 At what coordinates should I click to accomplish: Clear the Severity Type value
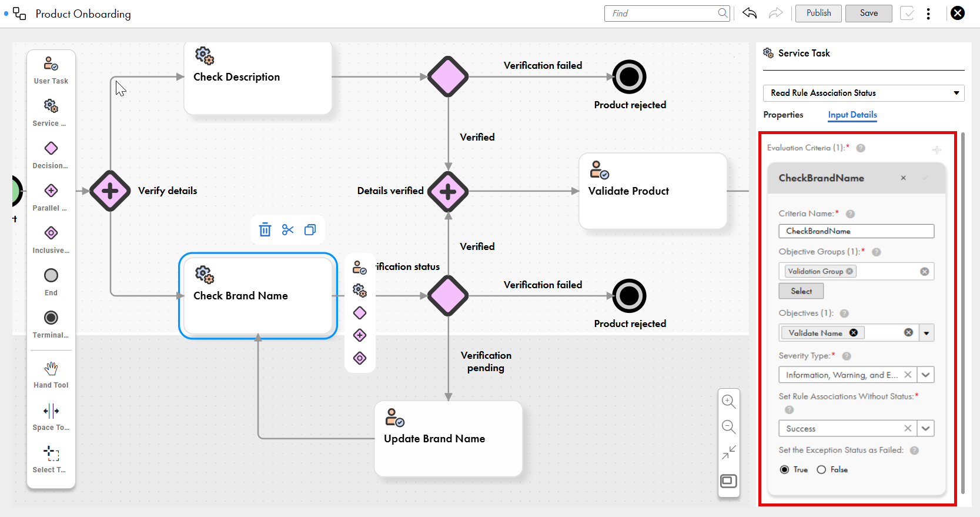(x=908, y=375)
